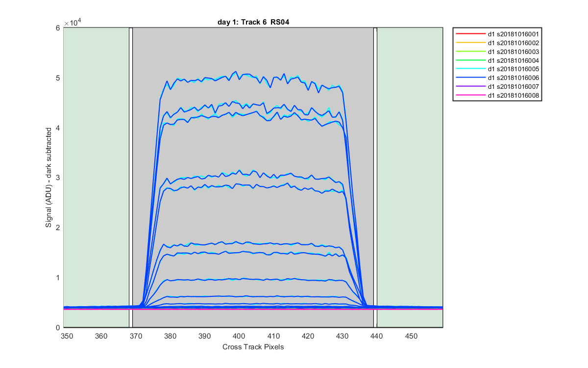
Task: Click the x-axis tick label 420
Action: (308, 336)
